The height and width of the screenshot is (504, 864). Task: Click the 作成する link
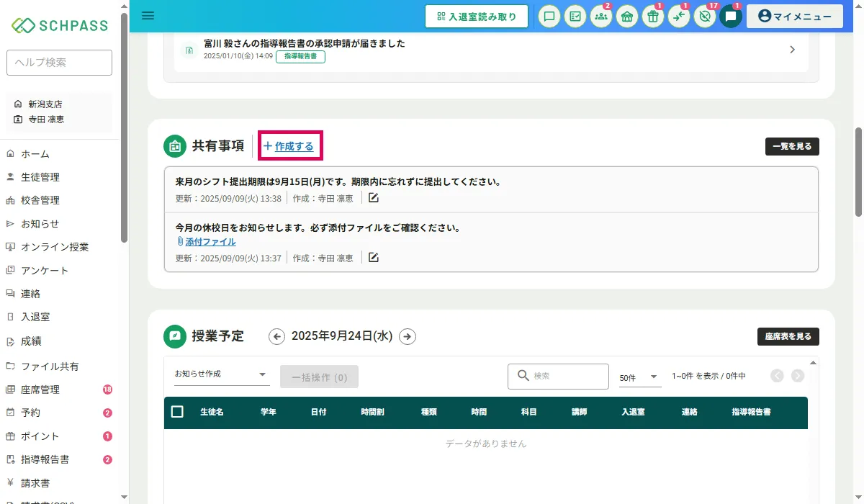[x=289, y=146]
